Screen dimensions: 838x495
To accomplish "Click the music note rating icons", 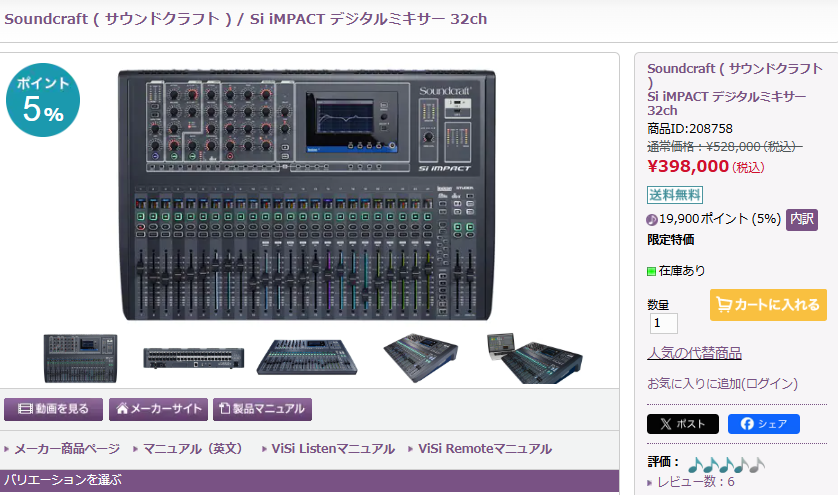I will (726, 465).
